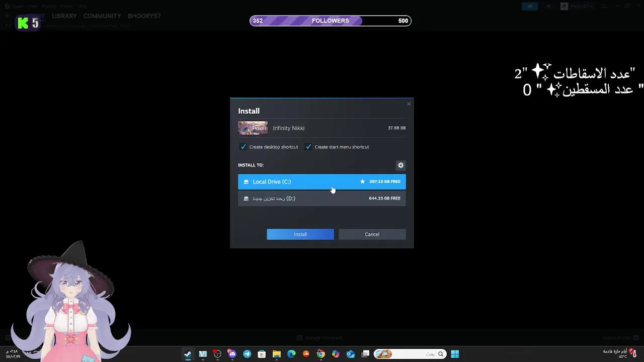Open Google Chrome from the taskbar
644x362 pixels.
pyautogui.click(x=320, y=354)
